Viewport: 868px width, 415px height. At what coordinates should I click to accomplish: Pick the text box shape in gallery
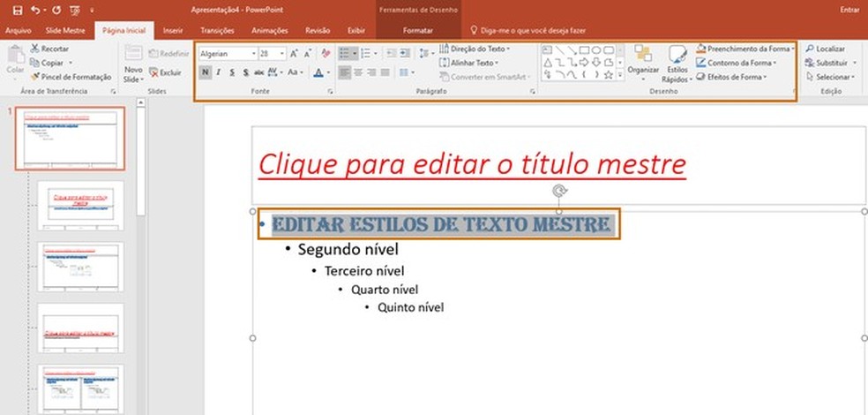[548, 49]
